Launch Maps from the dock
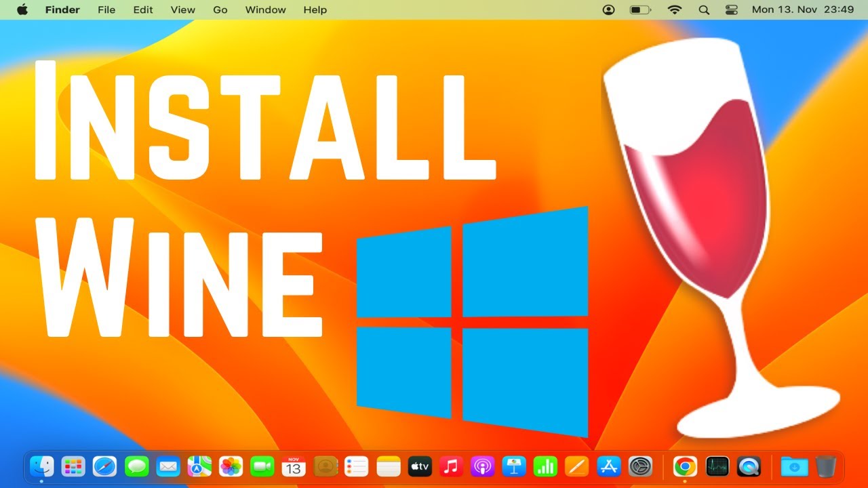The image size is (868, 488). tap(199, 466)
